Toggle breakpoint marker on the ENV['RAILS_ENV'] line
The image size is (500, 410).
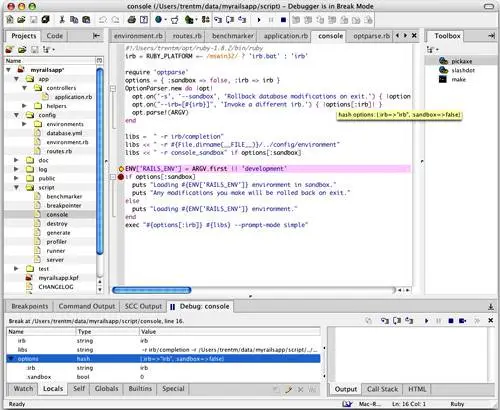[x=121, y=169]
